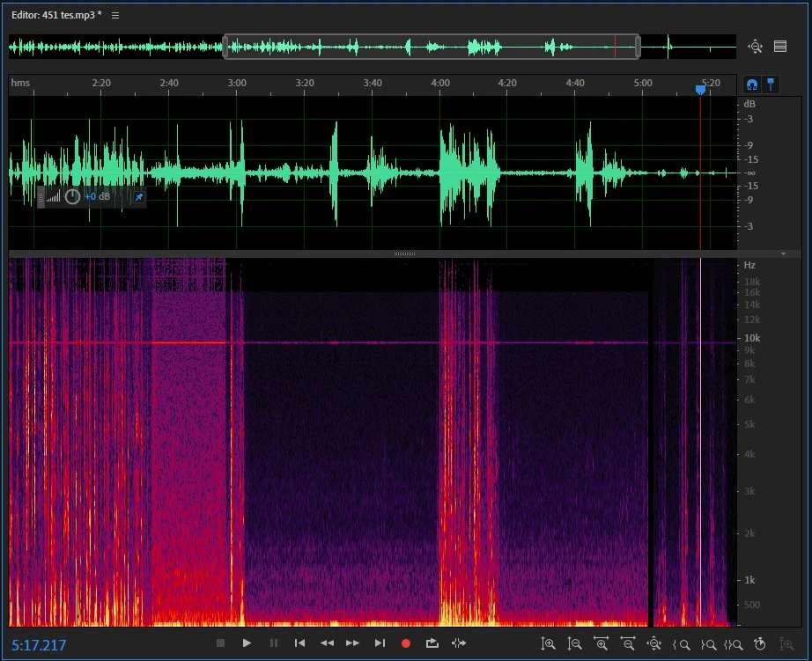Click the 5:17.217 timecode display

pos(40,645)
